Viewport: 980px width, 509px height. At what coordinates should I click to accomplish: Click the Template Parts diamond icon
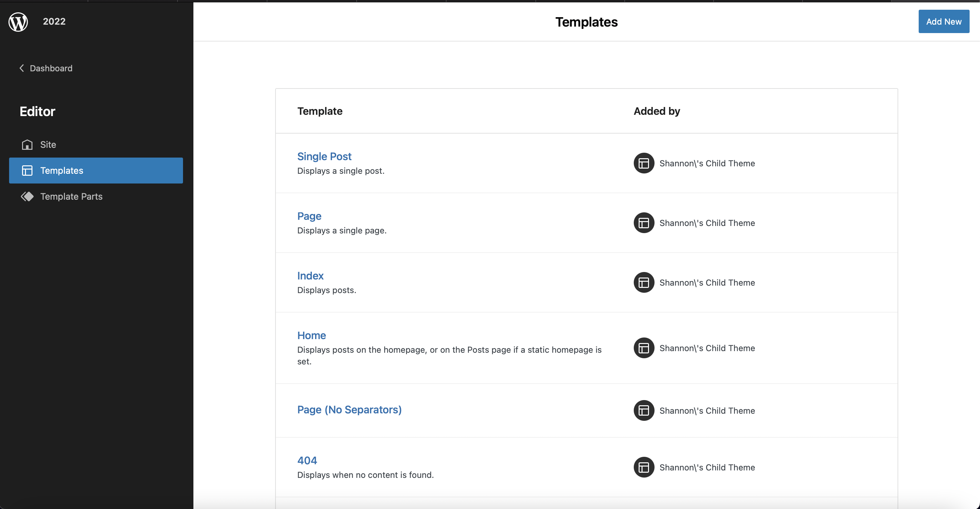pyautogui.click(x=27, y=196)
